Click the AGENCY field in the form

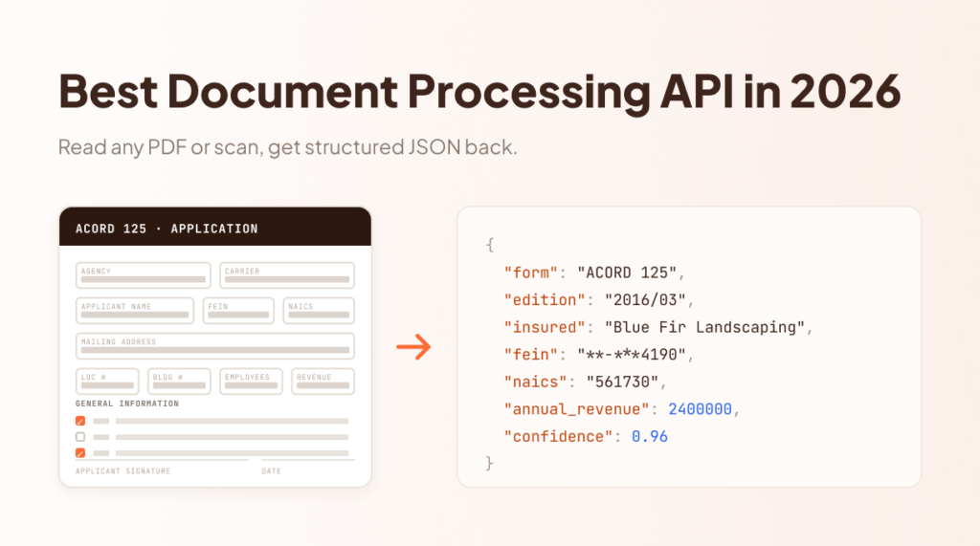144,275
